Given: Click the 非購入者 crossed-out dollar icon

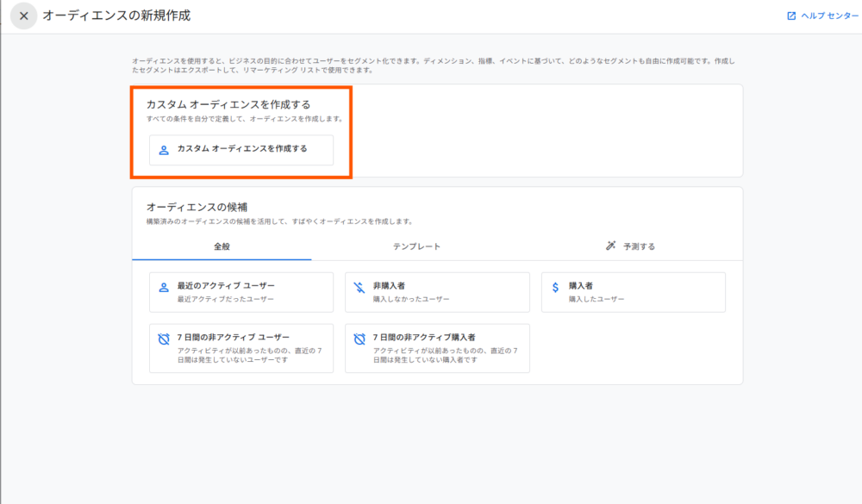Looking at the screenshot, I should 359,287.
